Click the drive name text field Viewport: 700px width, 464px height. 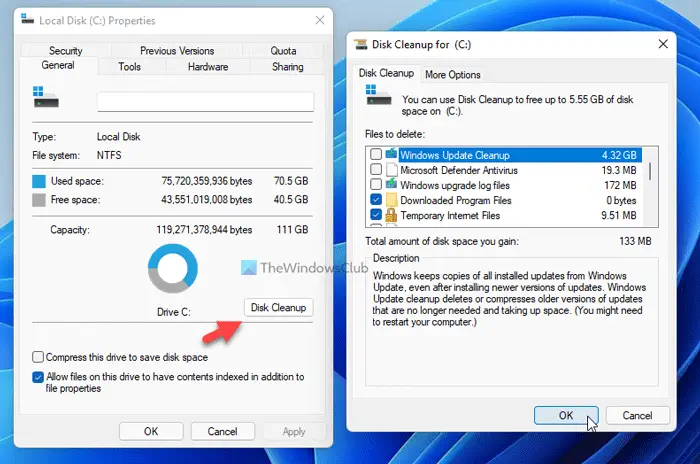205,102
